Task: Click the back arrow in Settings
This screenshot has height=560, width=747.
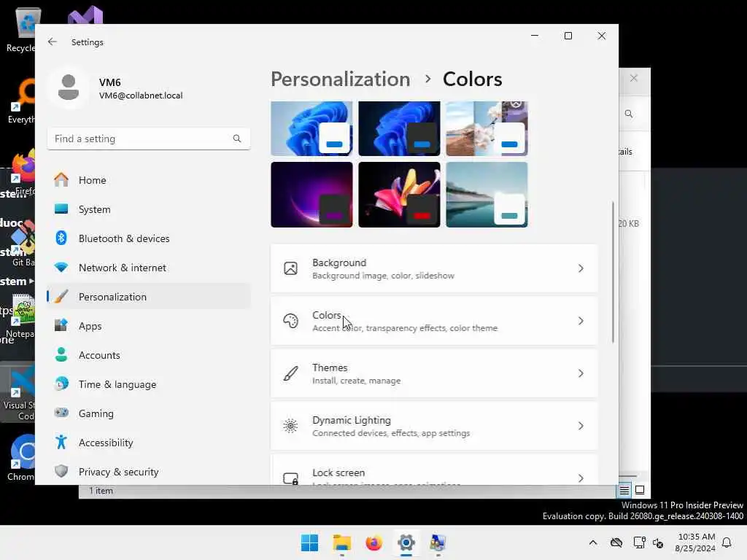Action: (x=53, y=42)
